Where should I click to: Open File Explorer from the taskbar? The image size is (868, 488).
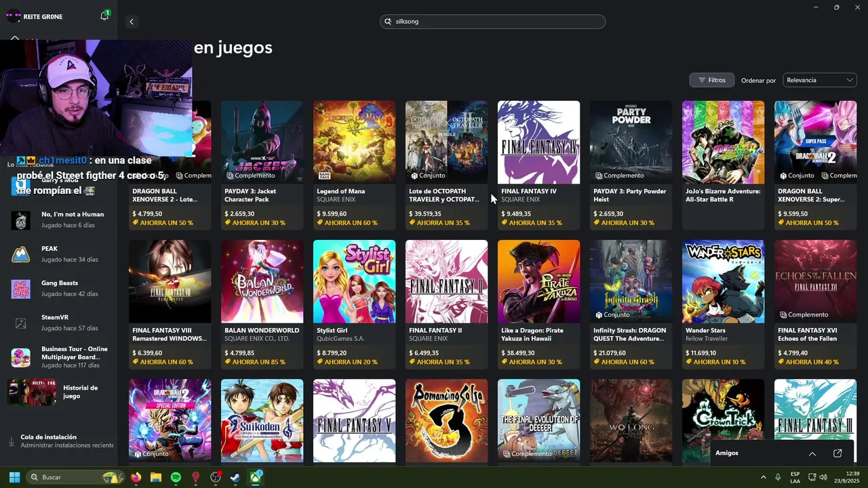coord(156,477)
